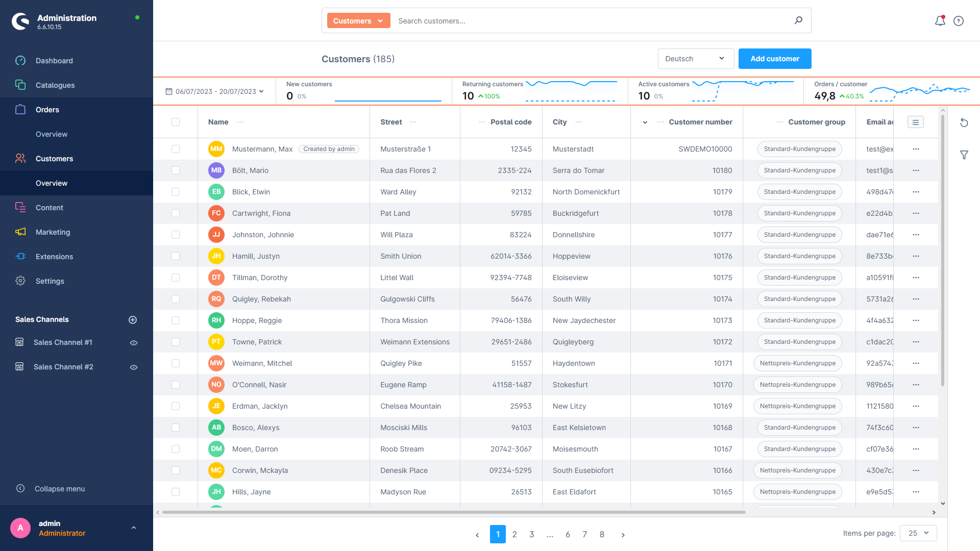Open Marketing in the sidebar menu
This screenshot has height=551, width=980.
[53, 232]
